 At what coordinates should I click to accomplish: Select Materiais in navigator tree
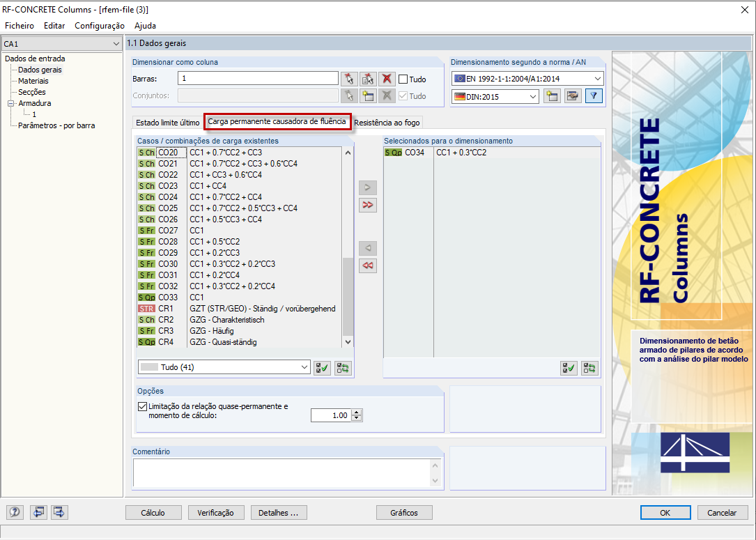point(33,81)
